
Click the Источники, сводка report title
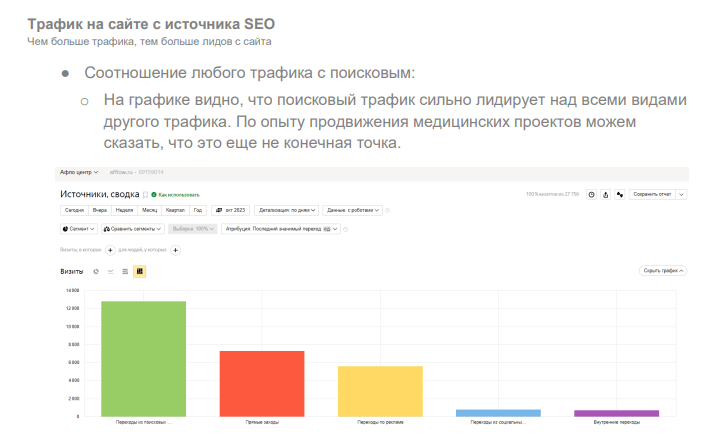[100, 194]
